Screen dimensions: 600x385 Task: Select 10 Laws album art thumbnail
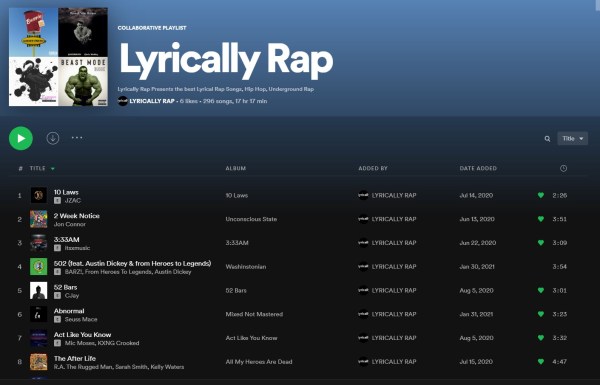click(x=39, y=195)
